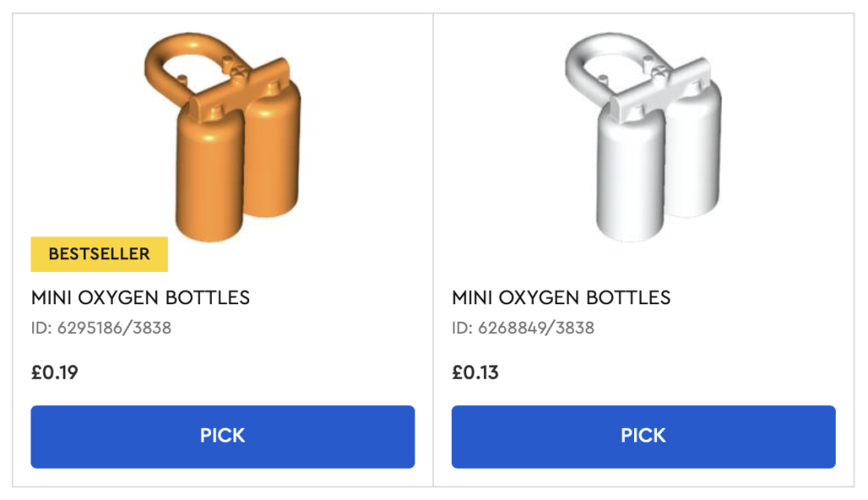Click the £0.19 price label
868x500 pixels.
pyautogui.click(x=54, y=372)
